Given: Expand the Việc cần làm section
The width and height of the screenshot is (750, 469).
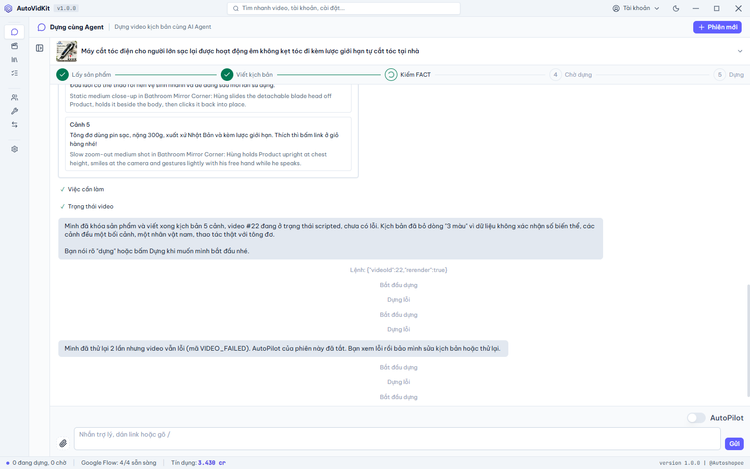Looking at the screenshot, I should pos(82,189).
